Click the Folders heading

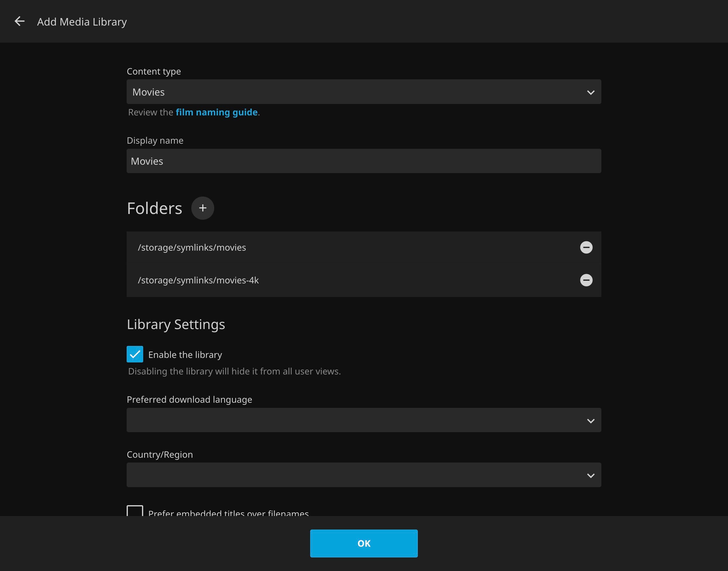point(155,208)
